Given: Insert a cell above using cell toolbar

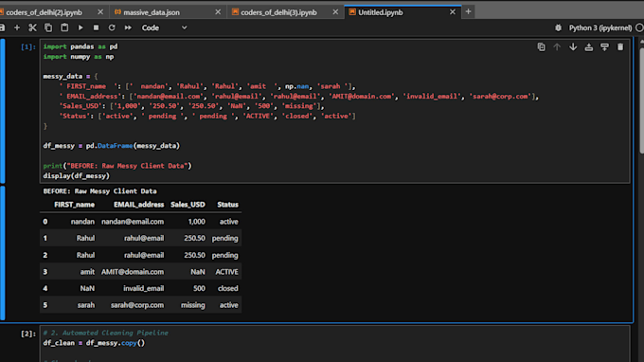Looking at the screenshot, I should [588, 47].
